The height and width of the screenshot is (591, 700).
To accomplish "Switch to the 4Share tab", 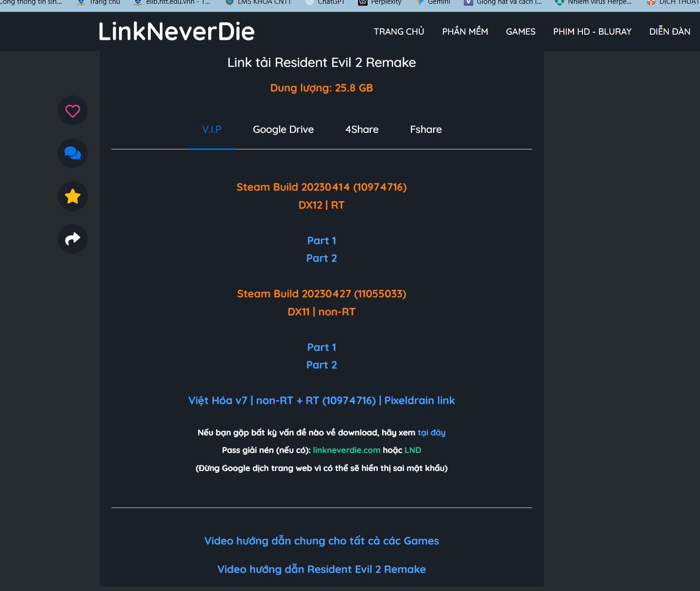I will coord(362,129).
